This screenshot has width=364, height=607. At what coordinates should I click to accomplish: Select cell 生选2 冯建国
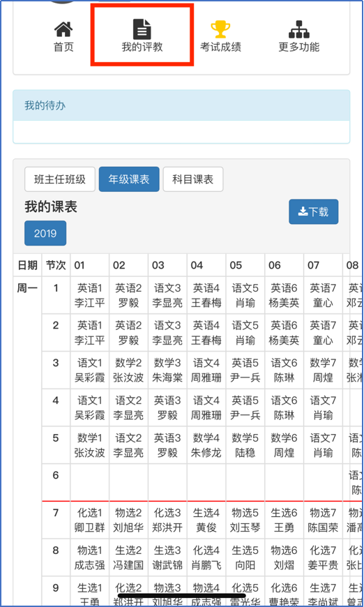(128, 557)
